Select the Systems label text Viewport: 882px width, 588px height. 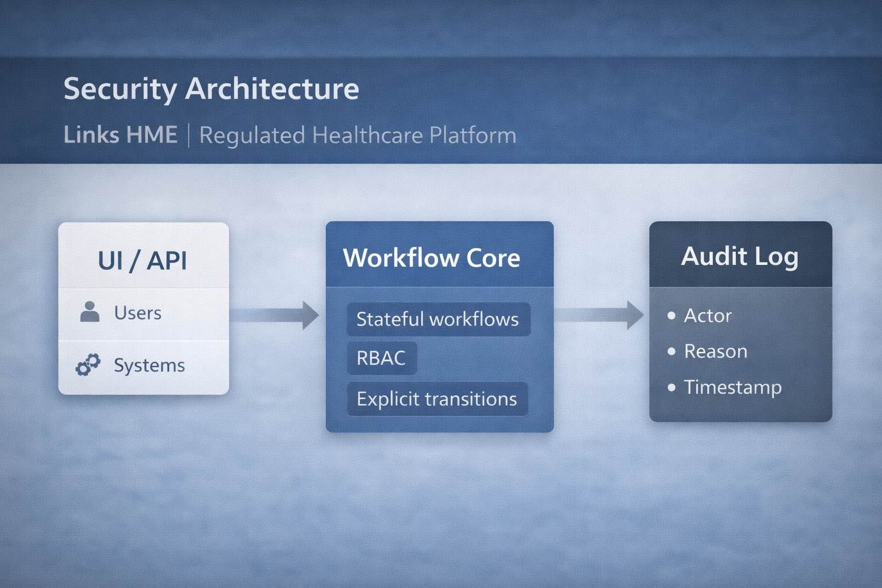pyautogui.click(x=149, y=365)
